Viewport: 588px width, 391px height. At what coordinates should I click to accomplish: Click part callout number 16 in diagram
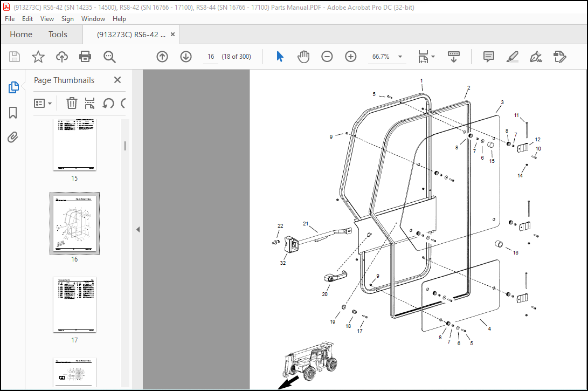[x=516, y=253]
